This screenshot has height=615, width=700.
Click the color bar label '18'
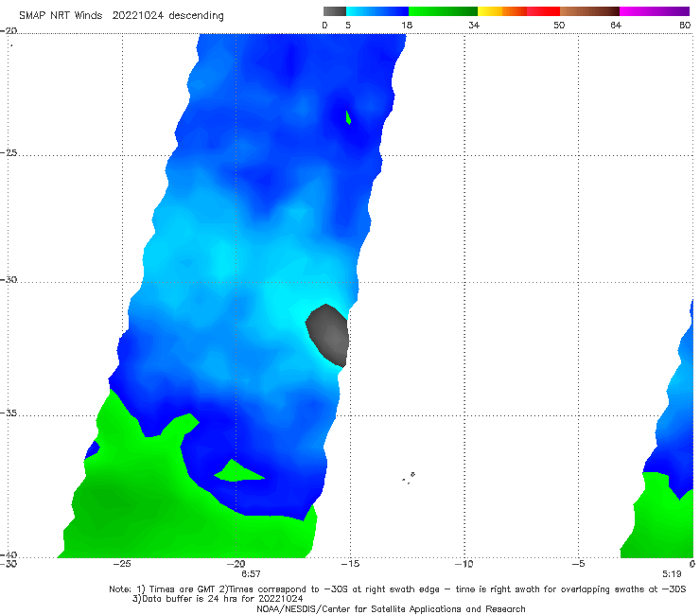point(407,25)
